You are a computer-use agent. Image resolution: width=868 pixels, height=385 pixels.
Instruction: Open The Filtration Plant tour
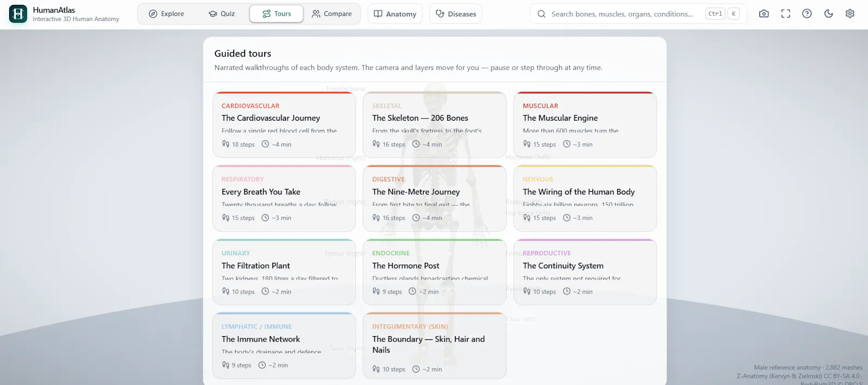click(284, 272)
